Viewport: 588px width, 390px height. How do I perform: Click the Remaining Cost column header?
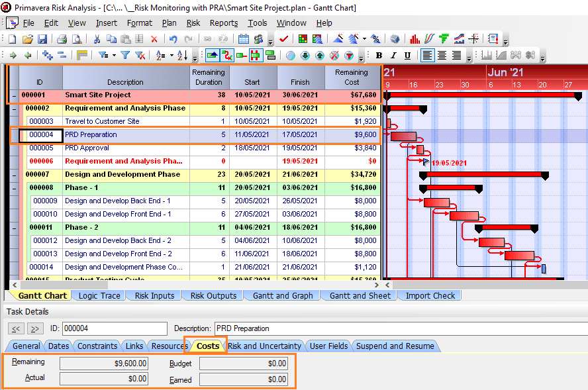352,77
